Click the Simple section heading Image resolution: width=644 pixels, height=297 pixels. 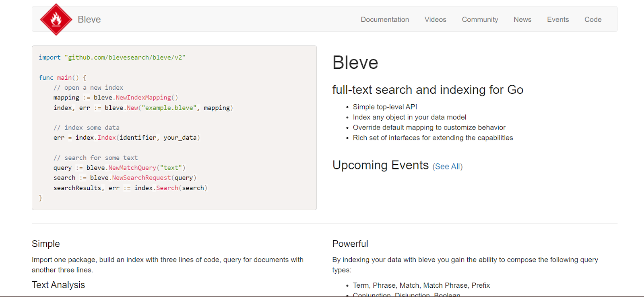(46, 244)
